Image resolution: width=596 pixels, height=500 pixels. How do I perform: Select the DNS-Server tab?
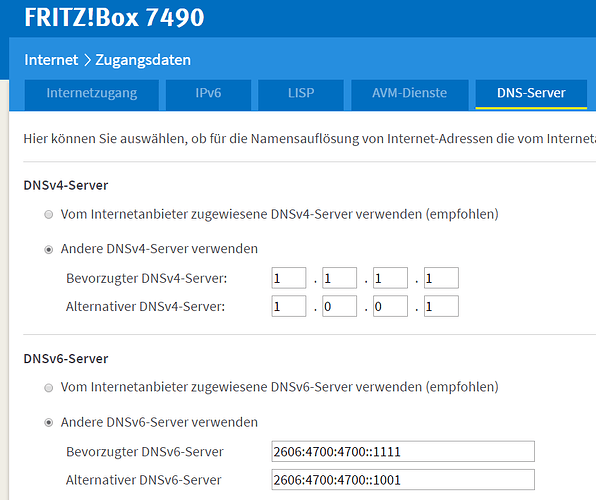coord(531,94)
